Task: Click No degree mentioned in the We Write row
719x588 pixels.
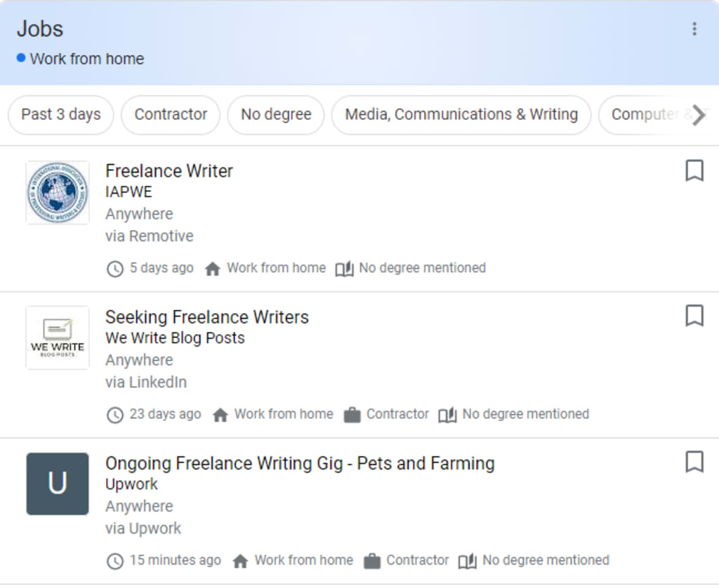Action: pyautogui.click(x=525, y=414)
